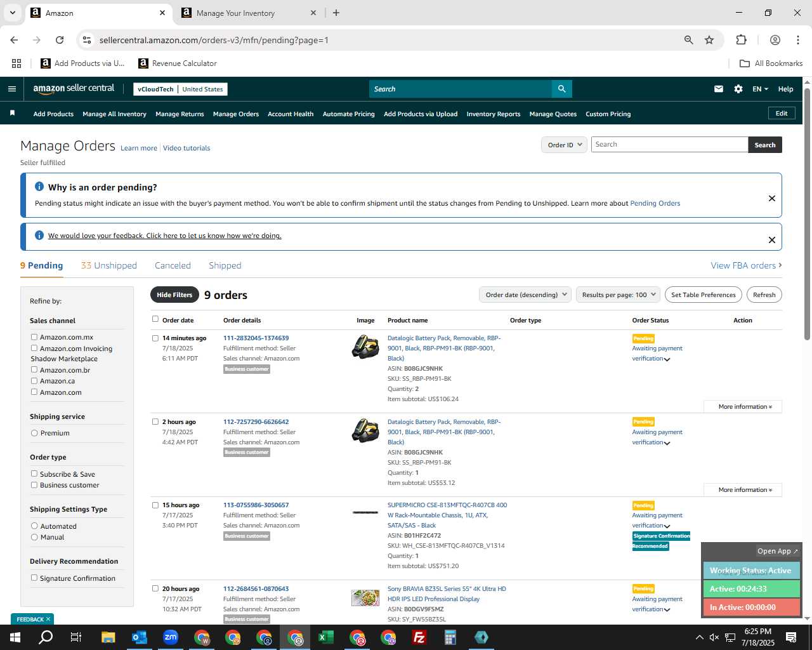Click the Video tutorials link

point(187,148)
